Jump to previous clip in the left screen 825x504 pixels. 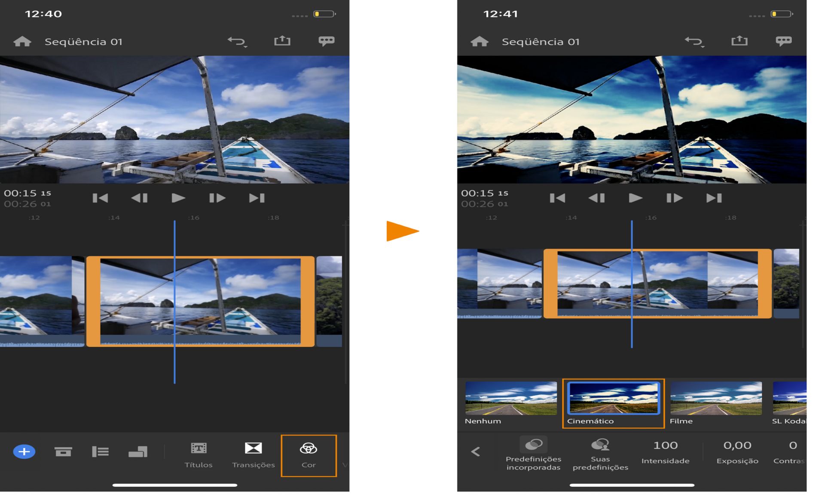100,198
